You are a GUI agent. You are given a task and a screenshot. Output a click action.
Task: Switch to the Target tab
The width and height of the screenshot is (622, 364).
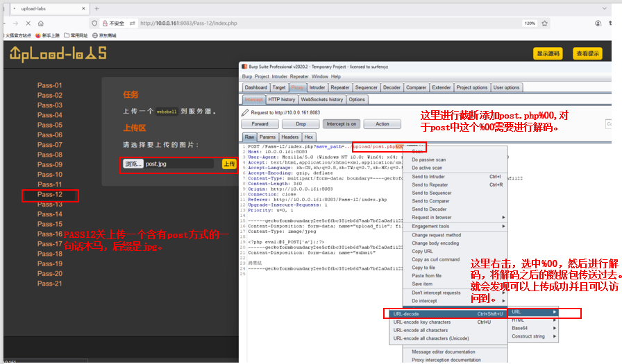click(279, 87)
